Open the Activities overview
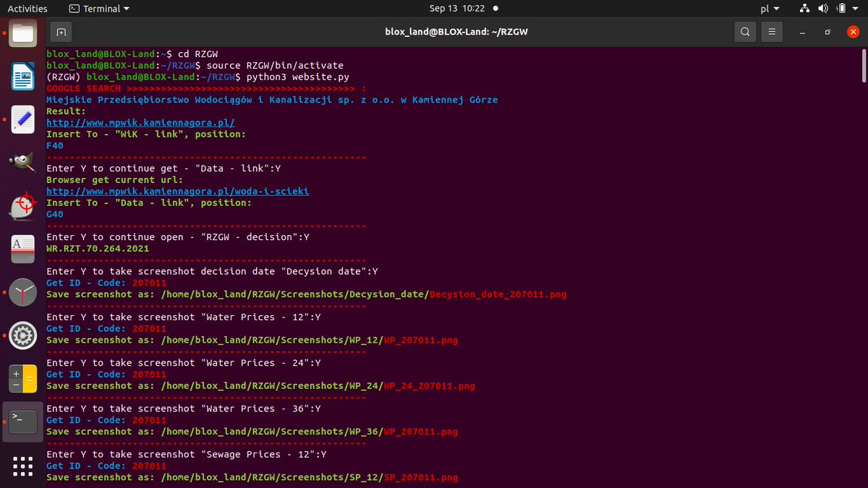 pyautogui.click(x=27, y=8)
